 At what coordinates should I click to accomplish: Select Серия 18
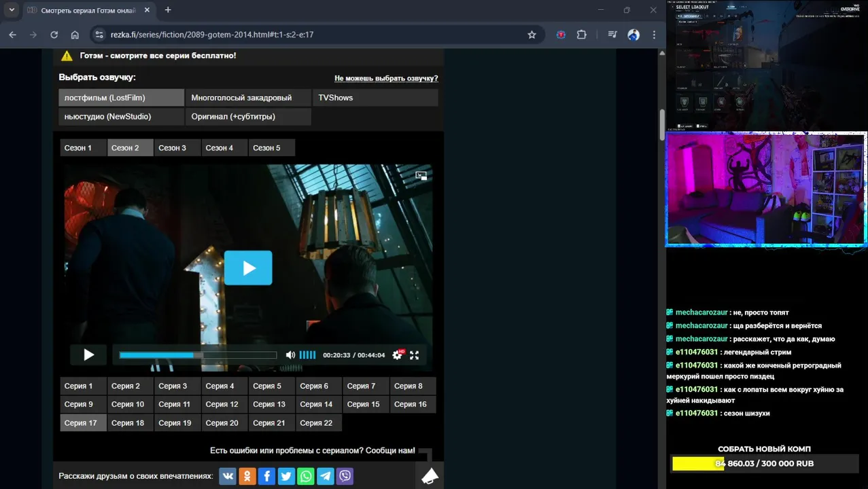point(131,422)
